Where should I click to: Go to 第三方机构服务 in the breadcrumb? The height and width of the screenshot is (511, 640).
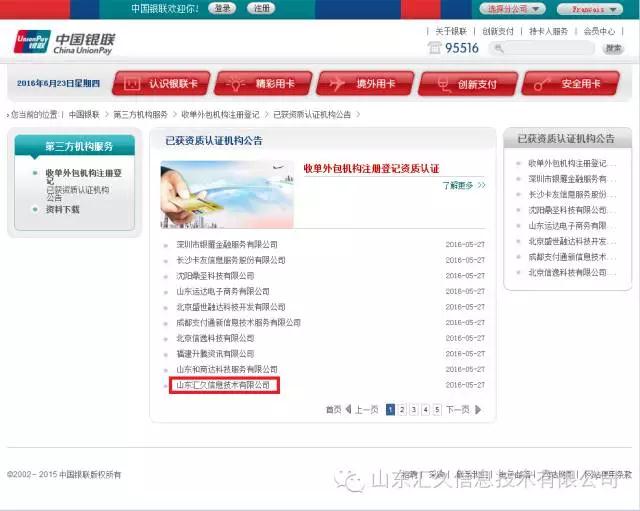(140, 115)
